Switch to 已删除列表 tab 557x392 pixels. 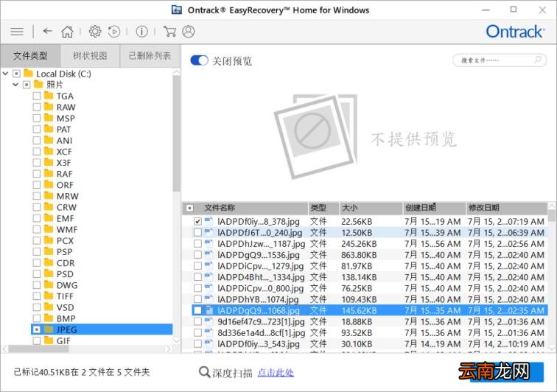click(150, 56)
